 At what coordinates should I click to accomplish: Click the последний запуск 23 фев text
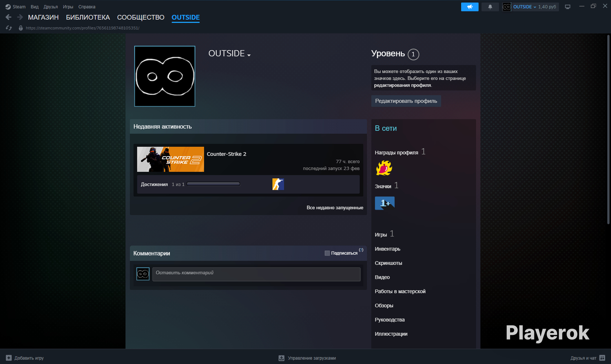331,169
